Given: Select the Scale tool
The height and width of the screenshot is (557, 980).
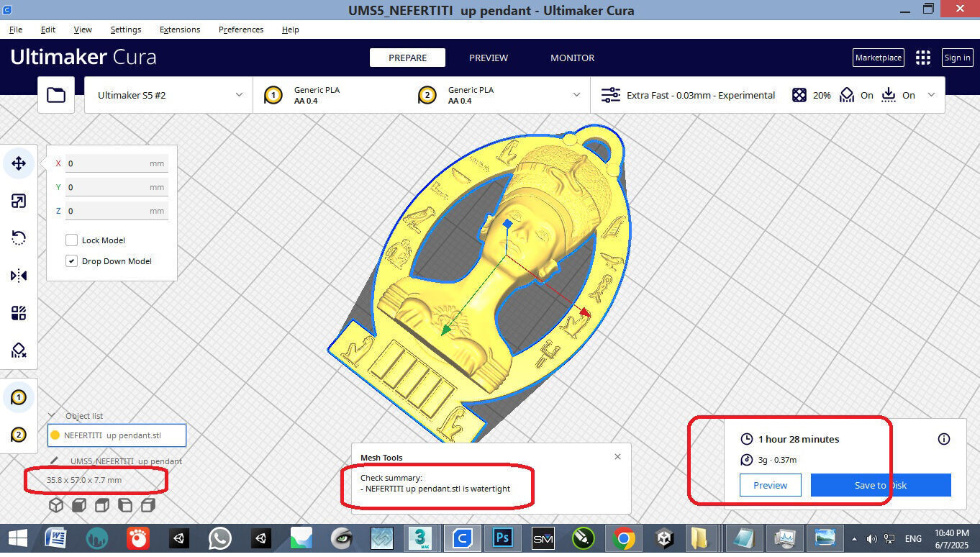Looking at the screenshot, I should coord(19,201).
